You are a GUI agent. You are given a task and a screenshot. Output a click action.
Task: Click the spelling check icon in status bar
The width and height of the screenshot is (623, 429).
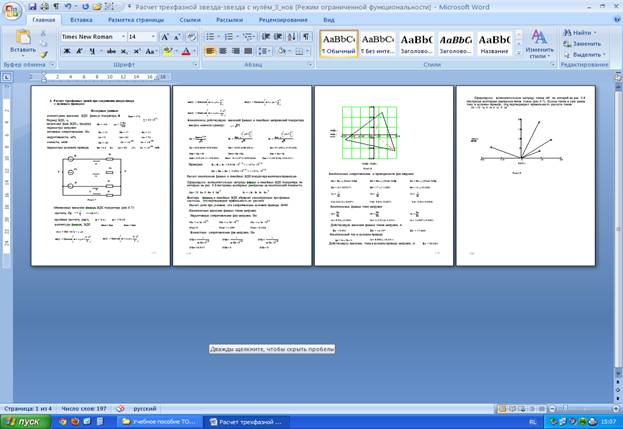[120, 408]
